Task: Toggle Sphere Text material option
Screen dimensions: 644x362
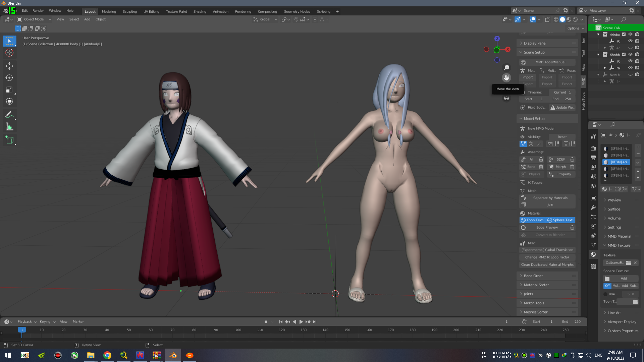Action: [x=561, y=220]
